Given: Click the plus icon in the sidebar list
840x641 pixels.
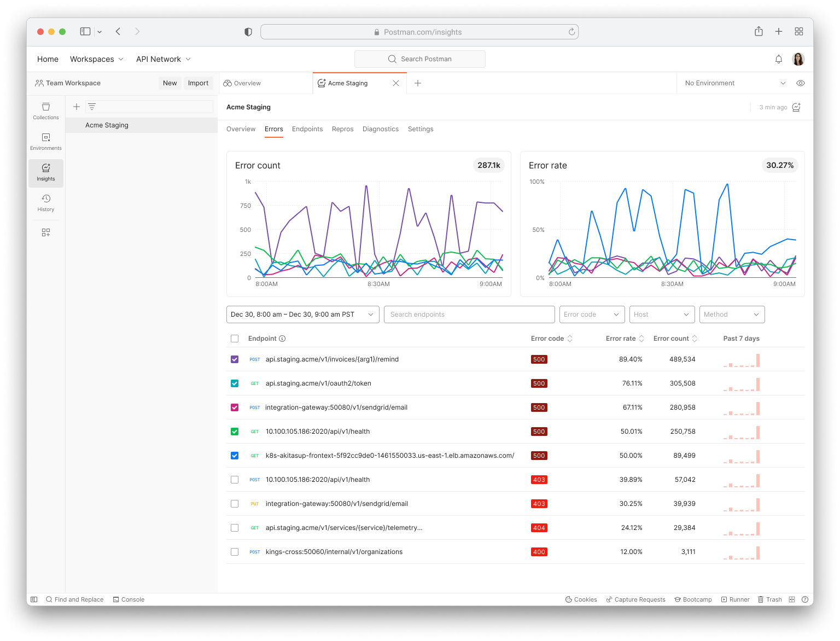Looking at the screenshot, I should click(77, 107).
